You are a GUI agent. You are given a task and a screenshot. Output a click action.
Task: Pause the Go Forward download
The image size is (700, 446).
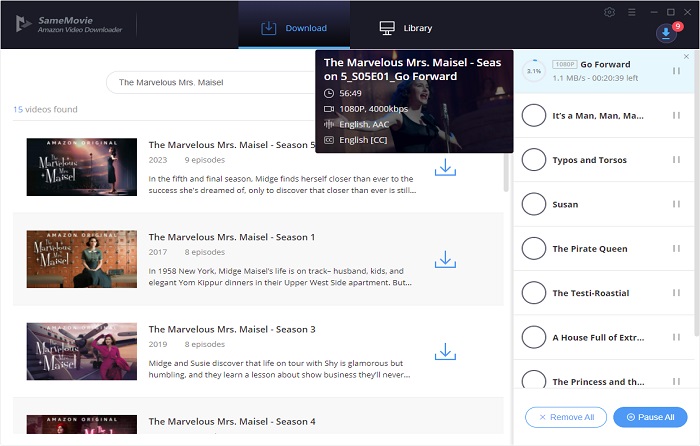click(x=677, y=72)
